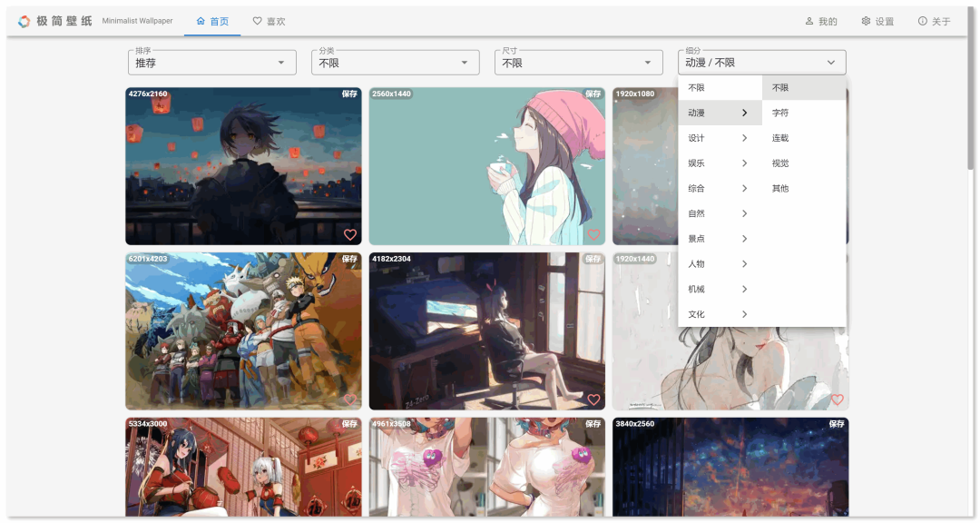980x523 pixels.
Task: Open the 5334x3000 red lanterns thumbnail
Action: 243,468
